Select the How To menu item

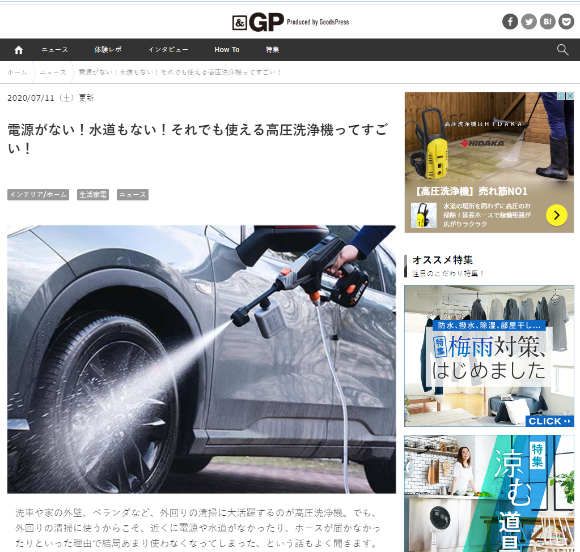(x=227, y=50)
